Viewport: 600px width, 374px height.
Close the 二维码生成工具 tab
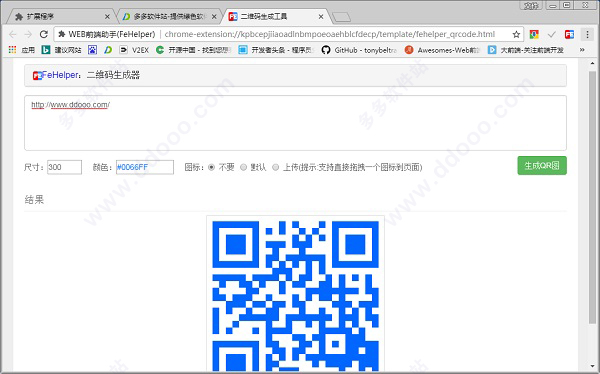pos(321,17)
